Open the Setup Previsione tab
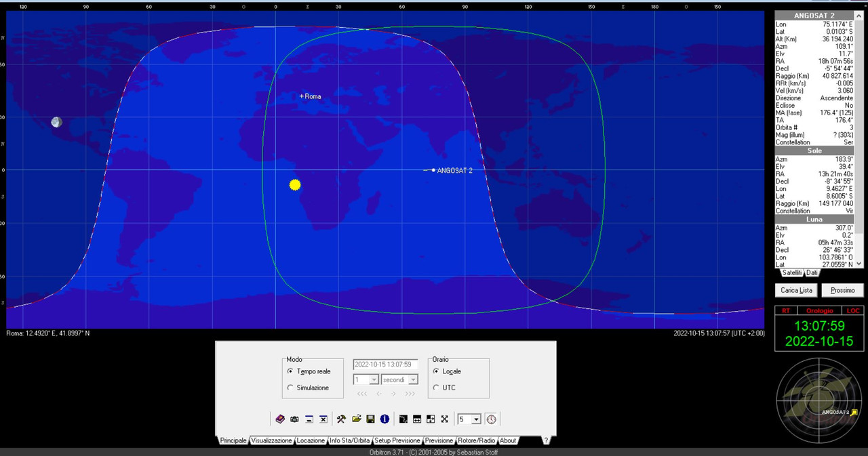868x456 pixels. point(397,440)
